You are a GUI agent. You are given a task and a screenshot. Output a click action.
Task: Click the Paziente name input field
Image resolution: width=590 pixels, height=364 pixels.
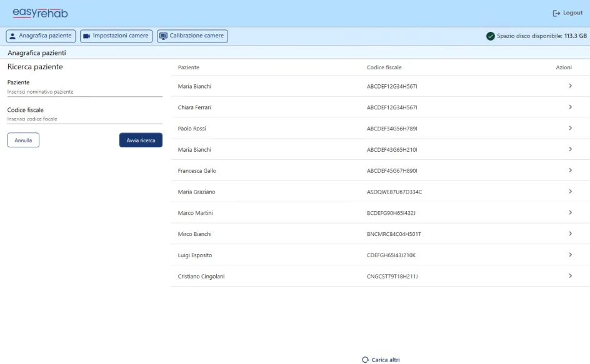[84, 92]
